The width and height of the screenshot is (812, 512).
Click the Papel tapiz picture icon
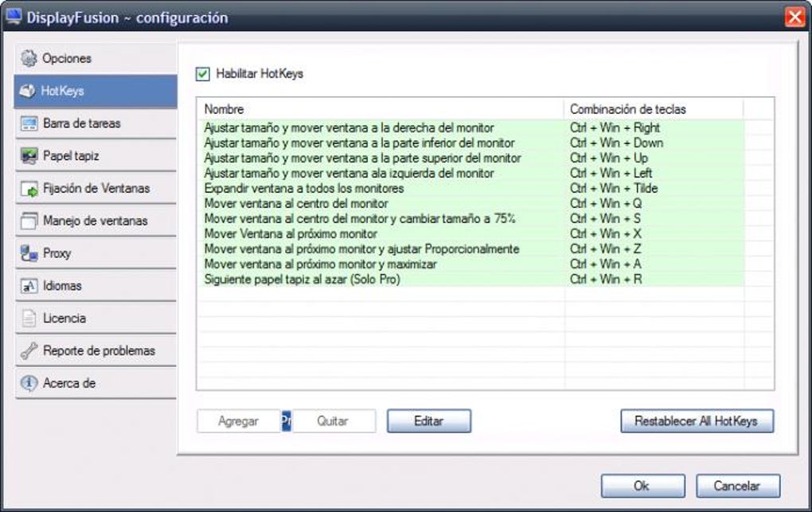tap(29, 155)
